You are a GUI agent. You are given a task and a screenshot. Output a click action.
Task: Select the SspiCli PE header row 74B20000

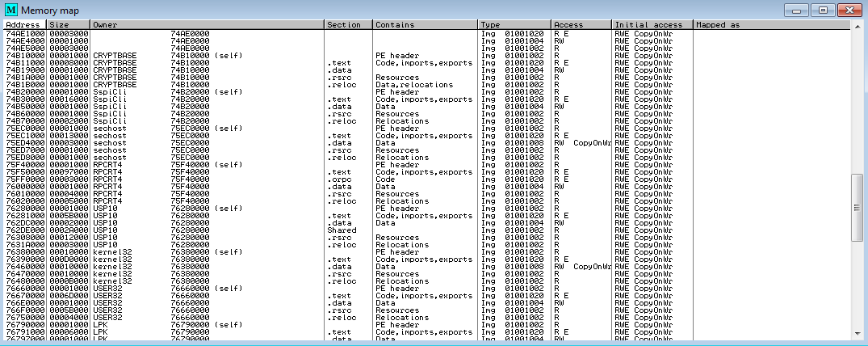point(427,92)
